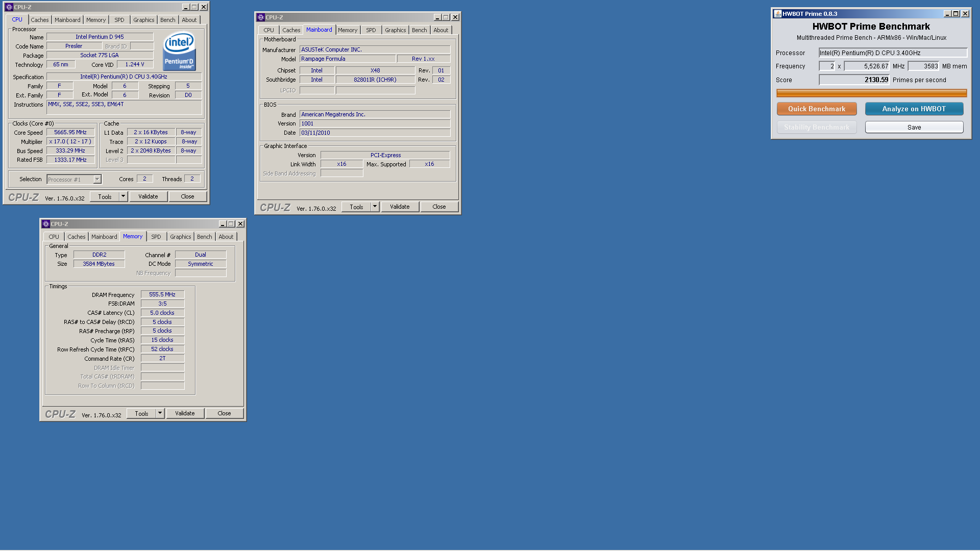Open Memory tab in CPU window
The height and width of the screenshot is (551, 980).
tap(96, 20)
